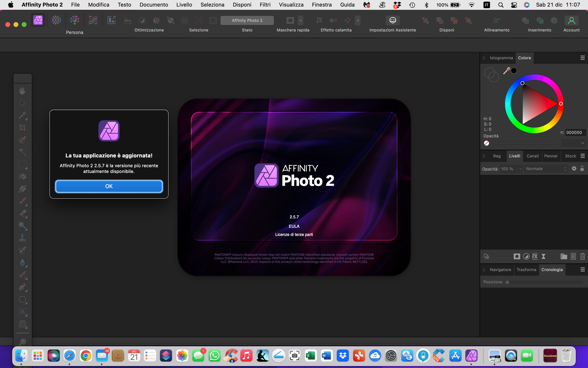588x368 pixels.
Task: Select the Artistic Text tool
Action: click(22, 312)
